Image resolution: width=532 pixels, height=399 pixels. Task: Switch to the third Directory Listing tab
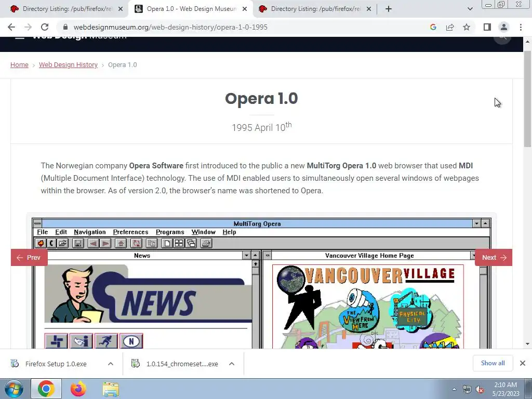click(x=315, y=9)
